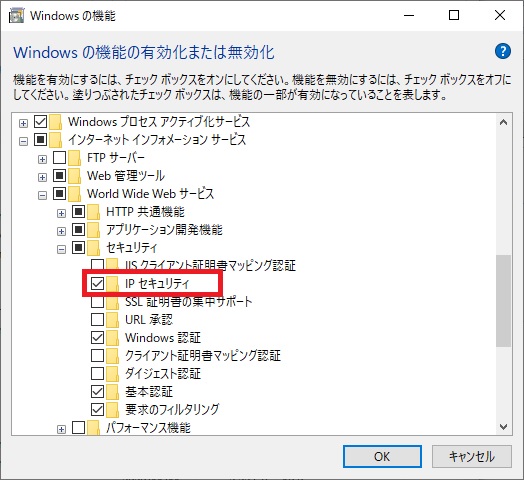Screen dimensions: 524x480
Task: Click the feature list scrollbar thumb
Action: tap(503, 301)
